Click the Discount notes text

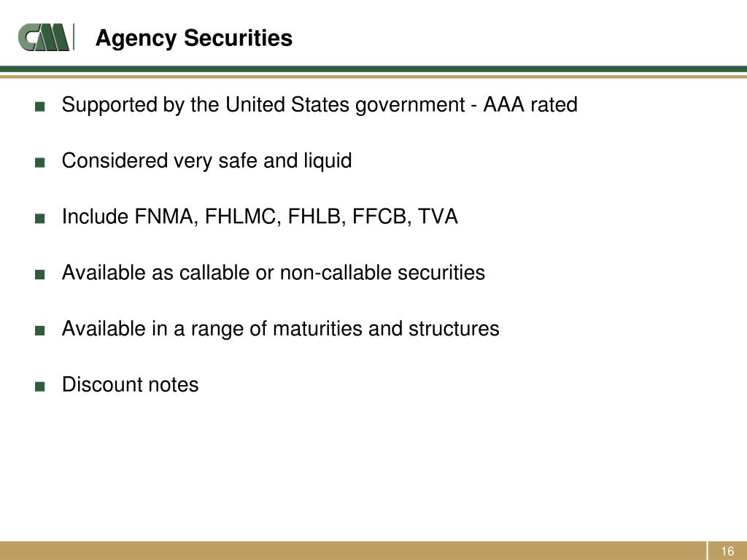point(130,385)
